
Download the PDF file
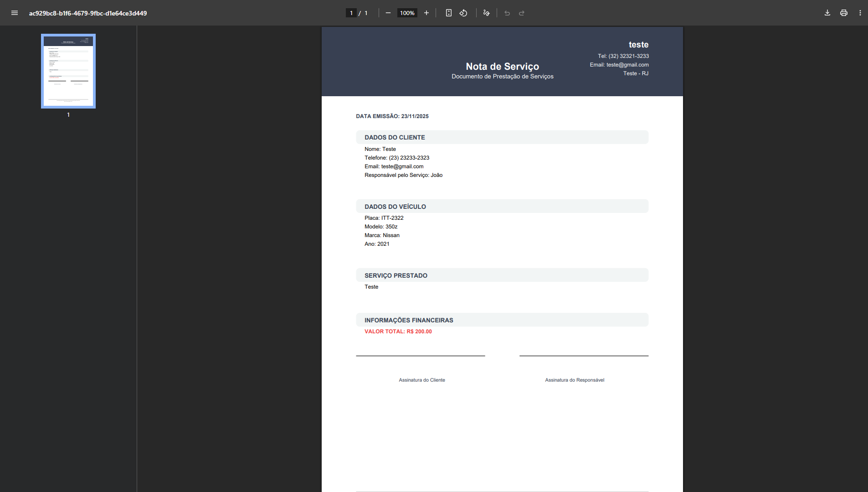[827, 13]
